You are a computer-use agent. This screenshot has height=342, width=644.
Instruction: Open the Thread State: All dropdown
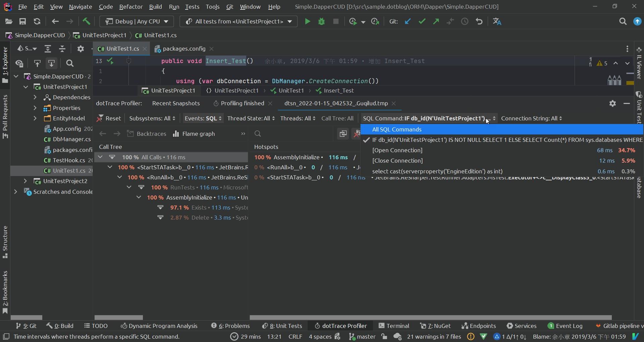(x=251, y=118)
